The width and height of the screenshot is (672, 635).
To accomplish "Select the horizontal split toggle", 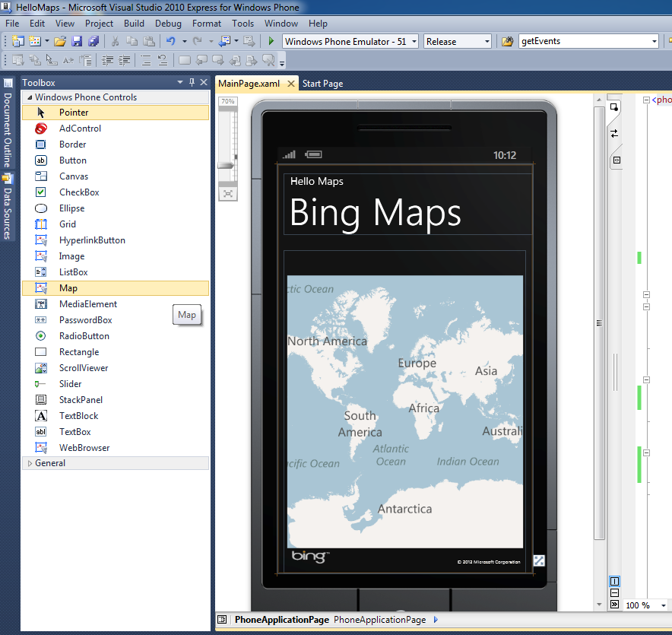I will tap(614, 593).
